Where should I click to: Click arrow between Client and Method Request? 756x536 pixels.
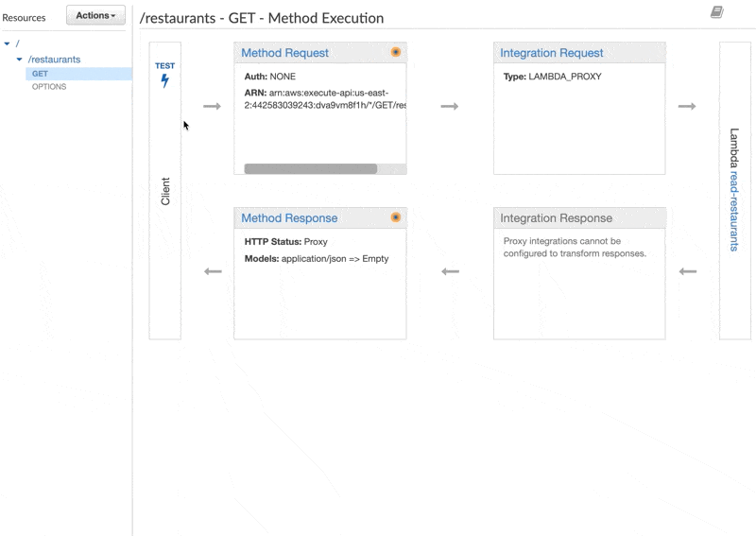[x=212, y=107]
